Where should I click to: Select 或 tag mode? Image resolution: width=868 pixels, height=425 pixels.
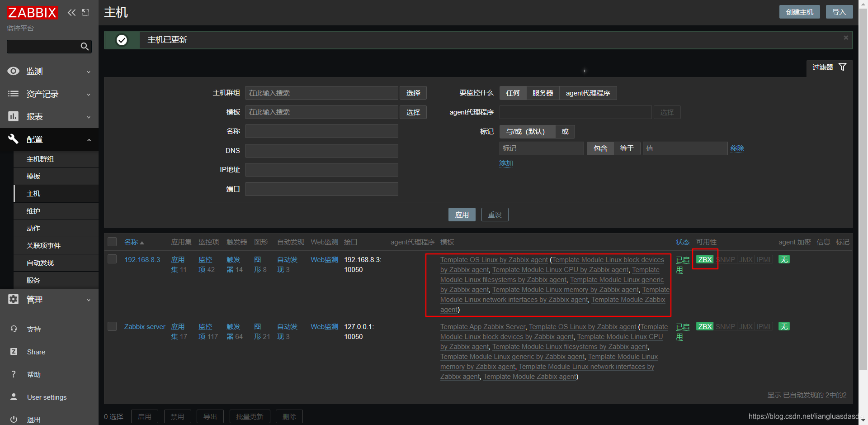click(x=565, y=132)
